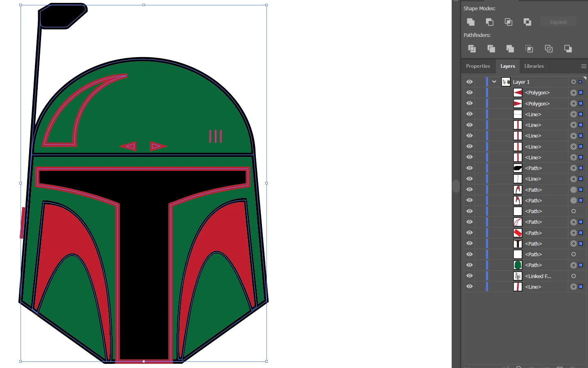Click blue selection square of Layer 1
The image size is (588, 368).
(581, 82)
